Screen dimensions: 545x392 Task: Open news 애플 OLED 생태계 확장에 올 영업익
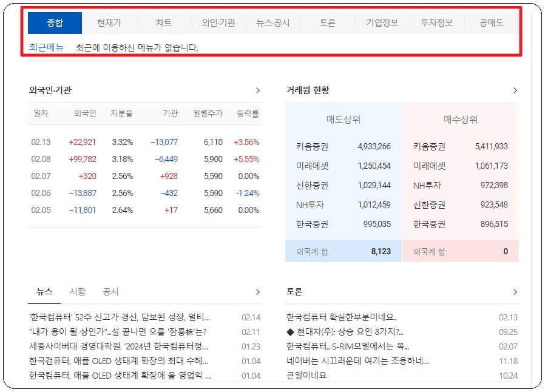pos(120,376)
